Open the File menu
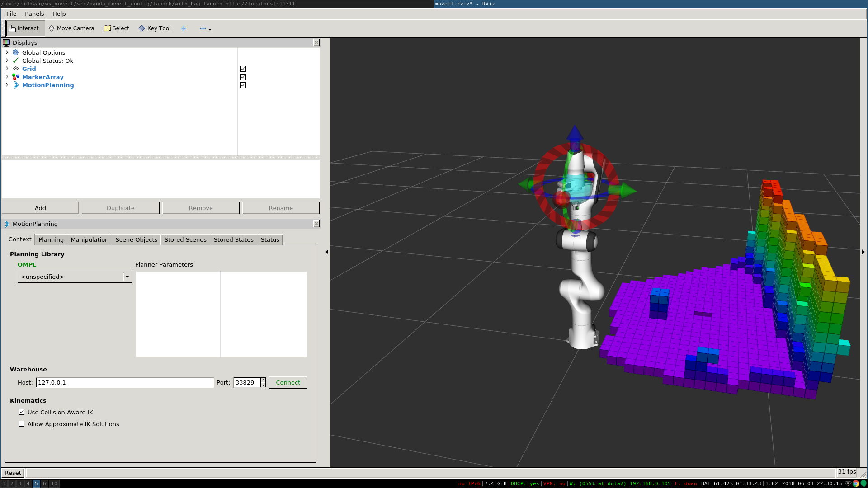 click(x=11, y=14)
